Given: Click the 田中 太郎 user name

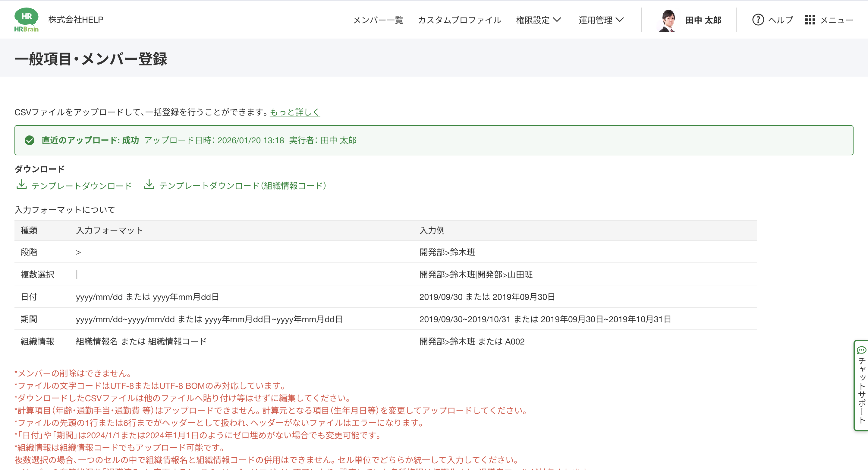Looking at the screenshot, I should click(x=703, y=20).
